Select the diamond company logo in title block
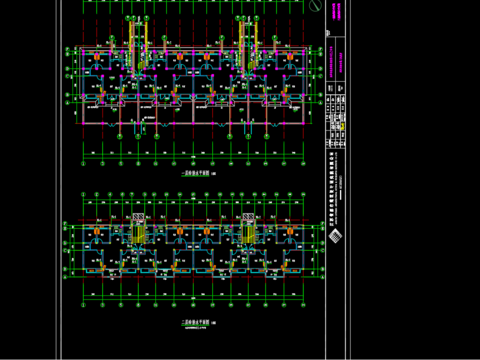Viewport: 480px width, 360px height. 335,237
